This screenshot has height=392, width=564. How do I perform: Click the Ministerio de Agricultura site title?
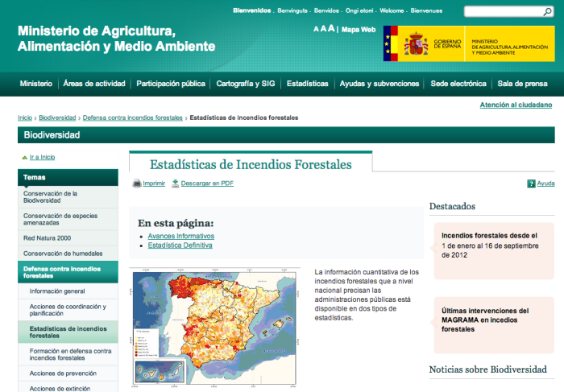[116, 39]
